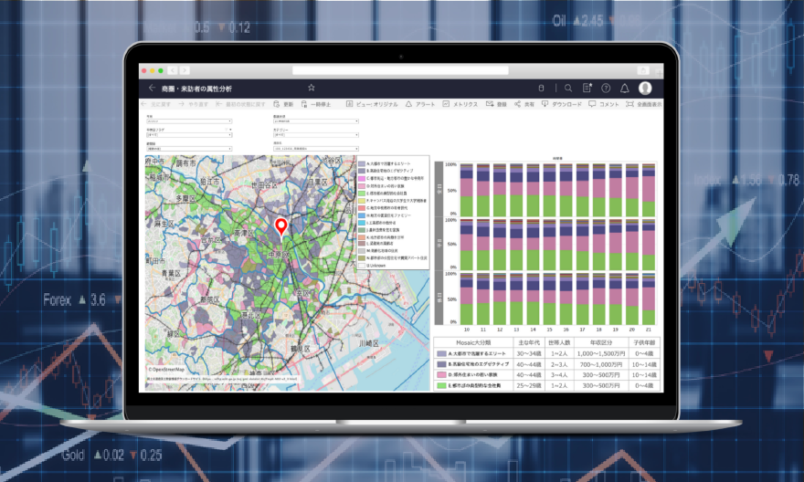Open the help question mark icon
804x482 pixels.
tap(605, 88)
